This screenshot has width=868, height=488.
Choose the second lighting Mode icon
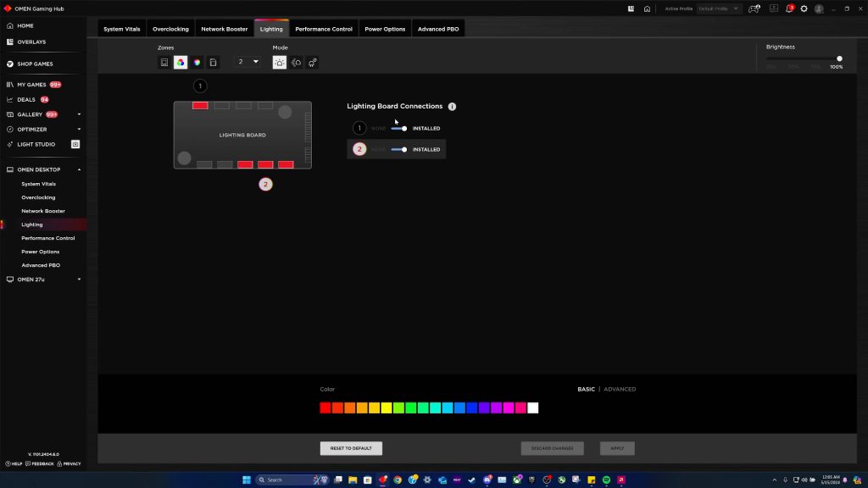pyautogui.click(x=296, y=62)
